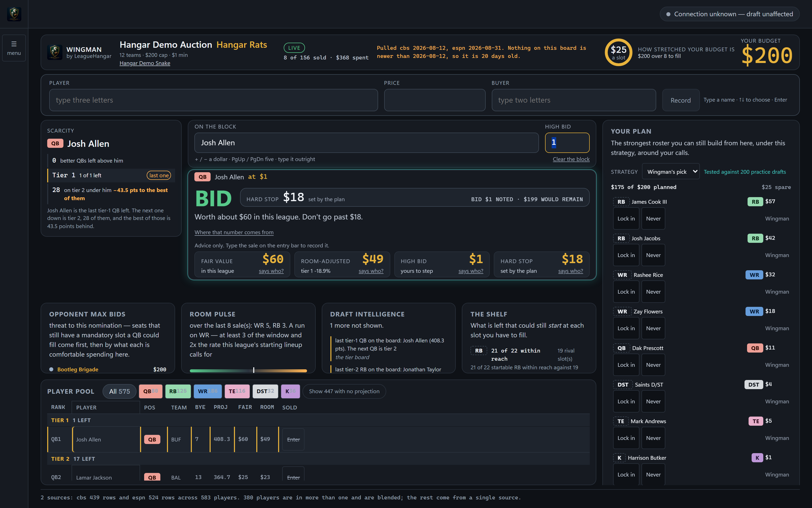Open 'Where that number comes from' link

[234, 232]
